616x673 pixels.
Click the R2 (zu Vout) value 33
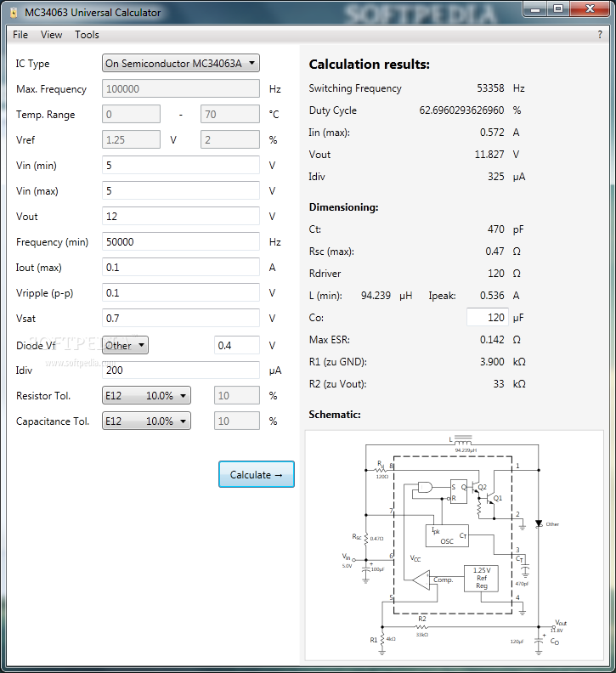click(499, 384)
